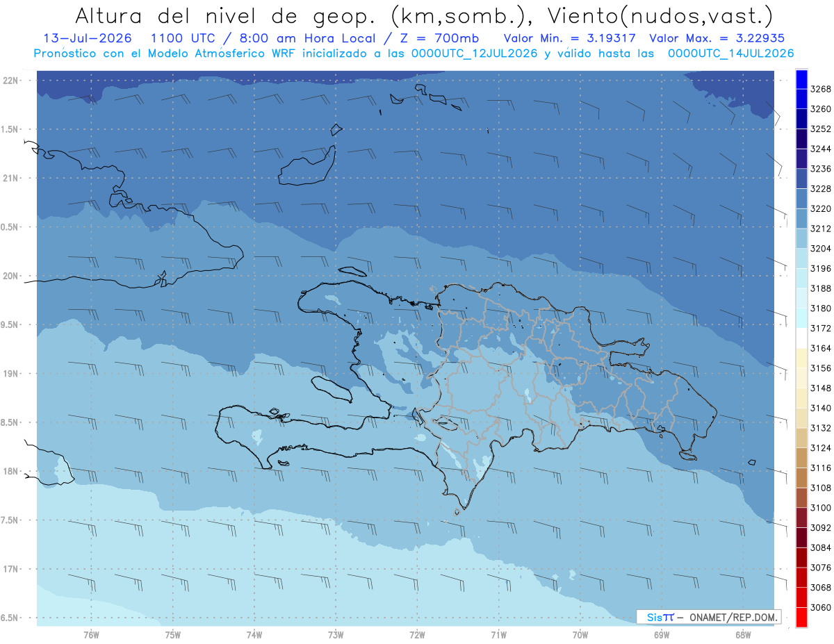Click the 3108 colorbar value
Image resolution: width=834 pixels, height=644 pixels.
pyautogui.click(x=821, y=488)
